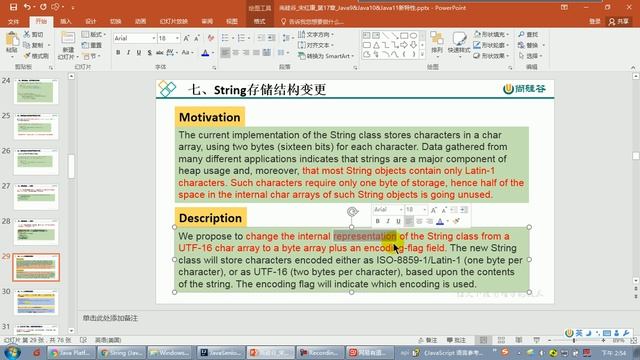The height and width of the screenshot is (360, 640).
Task: Increase font size in the ribbon
Action: tap(187, 38)
